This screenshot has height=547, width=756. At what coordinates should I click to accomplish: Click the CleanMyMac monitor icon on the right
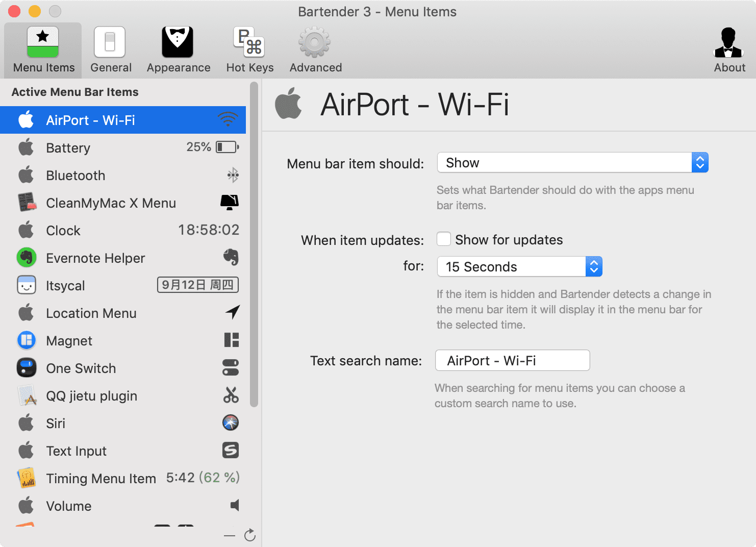230,202
